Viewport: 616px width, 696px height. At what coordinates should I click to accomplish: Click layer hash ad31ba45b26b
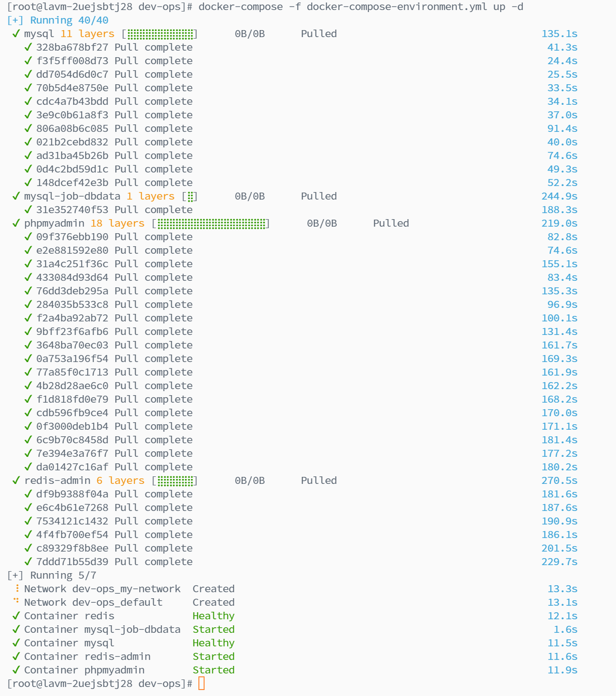pos(72,156)
